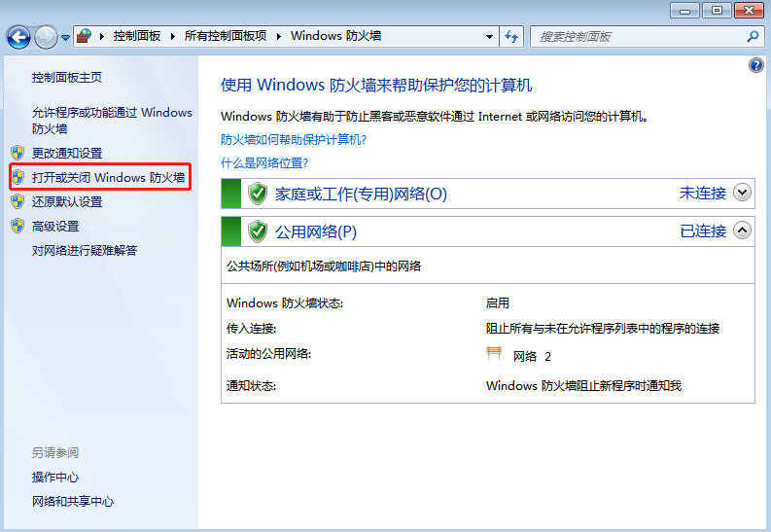Click the bench network icon next to 网络 2
The width and height of the screenshot is (771, 532).
point(494,355)
